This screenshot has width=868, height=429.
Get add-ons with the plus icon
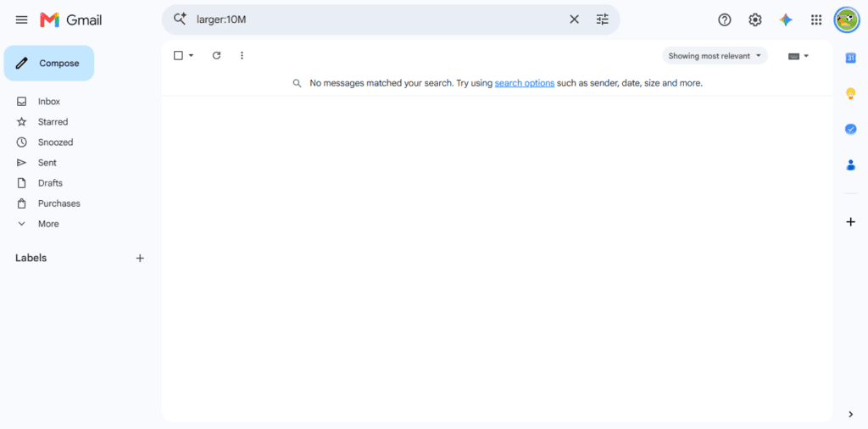(x=851, y=222)
